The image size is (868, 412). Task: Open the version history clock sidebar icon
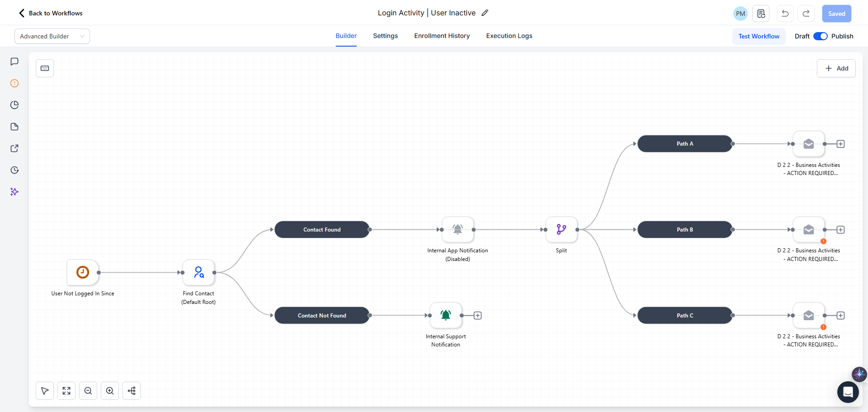point(14,170)
